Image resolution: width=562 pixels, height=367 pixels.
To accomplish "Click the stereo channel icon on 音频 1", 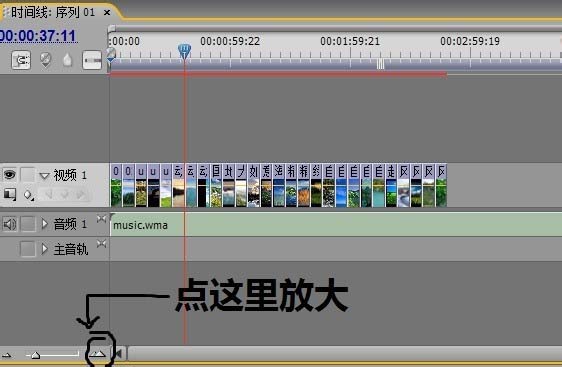I will point(101,219).
